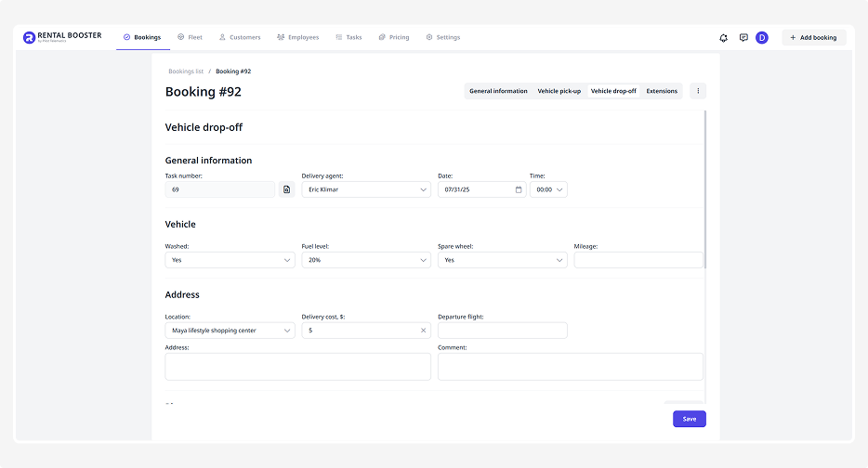Expand the Delivery agent dropdown
Image resolution: width=868 pixels, height=468 pixels.
[366, 189]
